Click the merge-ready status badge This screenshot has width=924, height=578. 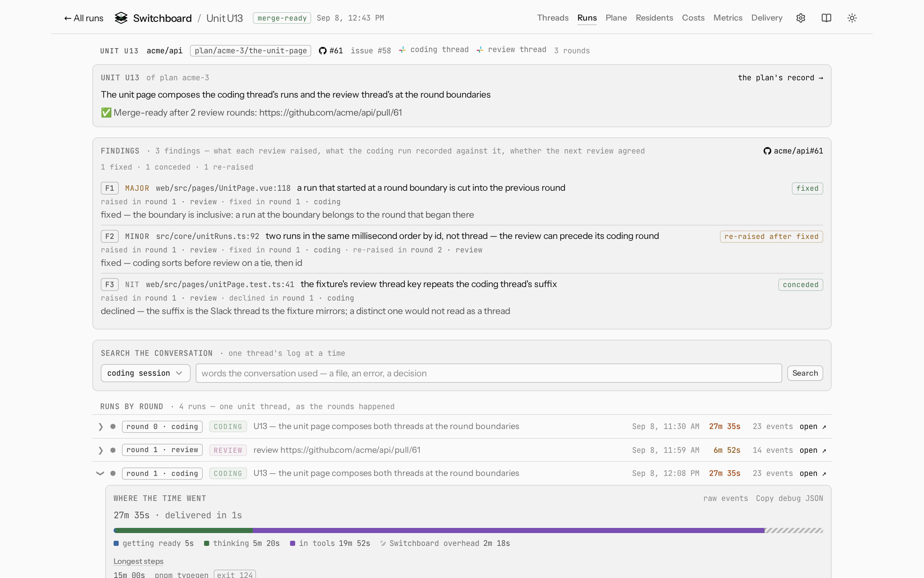(282, 18)
